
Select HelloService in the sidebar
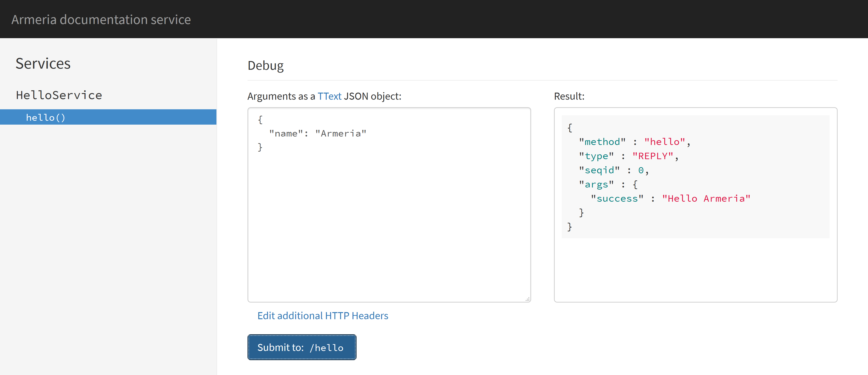click(x=59, y=95)
